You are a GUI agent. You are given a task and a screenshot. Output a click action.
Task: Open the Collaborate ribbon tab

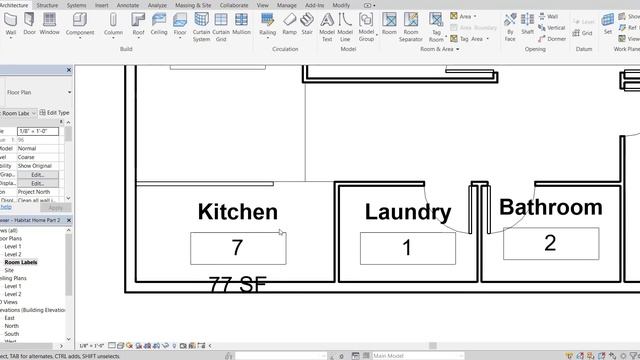click(x=234, y=5)
